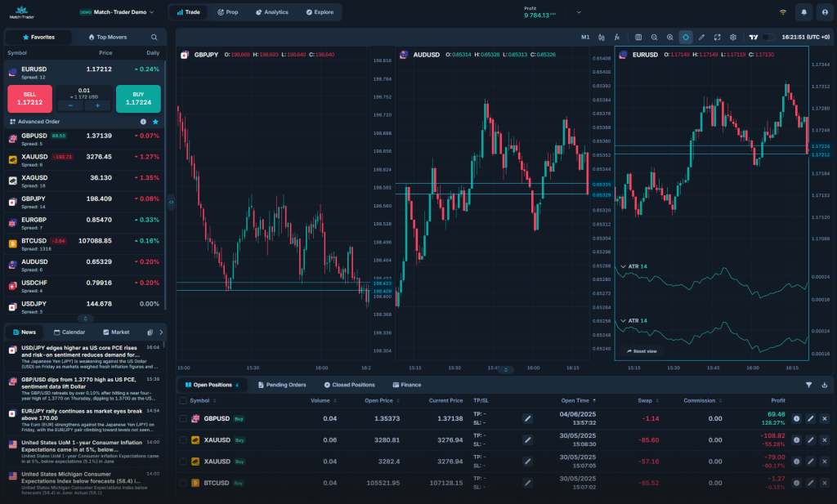
Task: Collapse the upper ATR 14 indicator pane
Action: 623,266
